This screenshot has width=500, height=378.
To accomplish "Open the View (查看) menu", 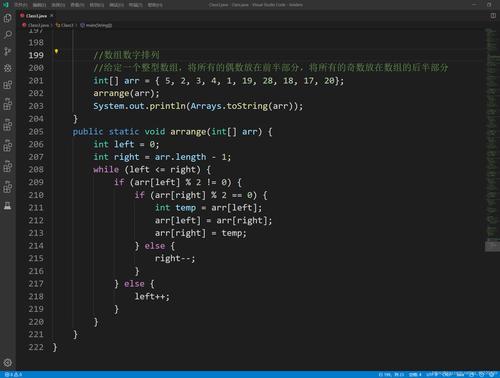I will pos(77,5).
